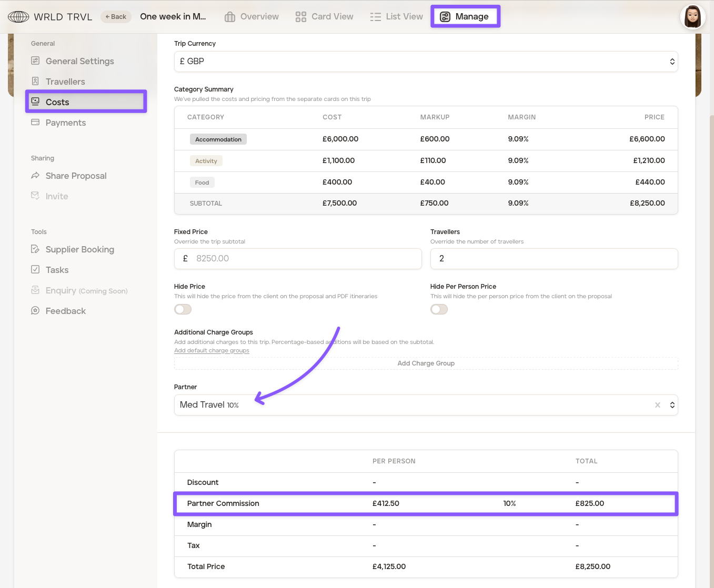Click the user profile avatar
The width and height of the screenshot is (714, 588).
tap(692, 17)
